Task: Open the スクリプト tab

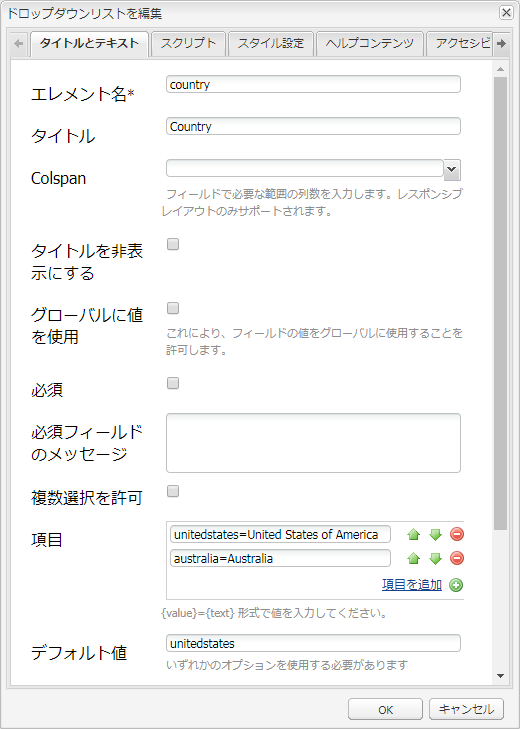Action: (x=188, y=44)
